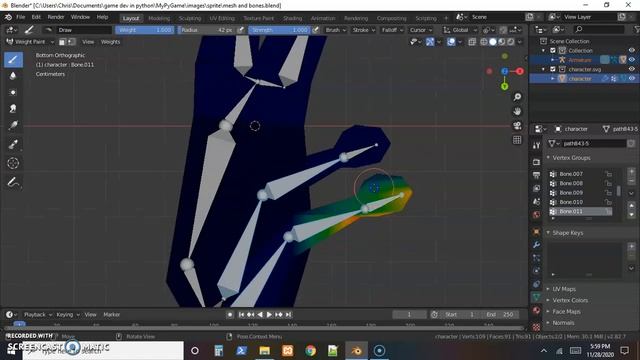Open the Falloff settings dropdown
Screen dimensions: 640x360
tap(392, 30)
